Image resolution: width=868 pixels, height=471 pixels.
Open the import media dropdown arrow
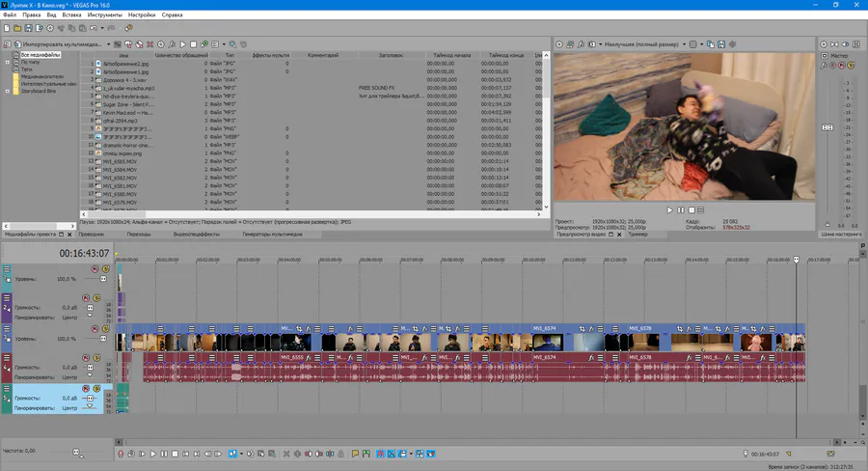(x=108, y=44)
